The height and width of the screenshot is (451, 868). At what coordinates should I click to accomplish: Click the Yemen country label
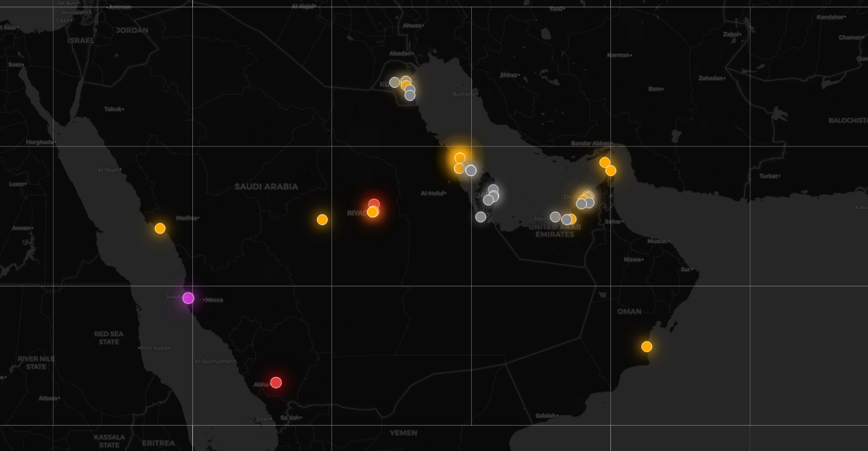(403, 433)
